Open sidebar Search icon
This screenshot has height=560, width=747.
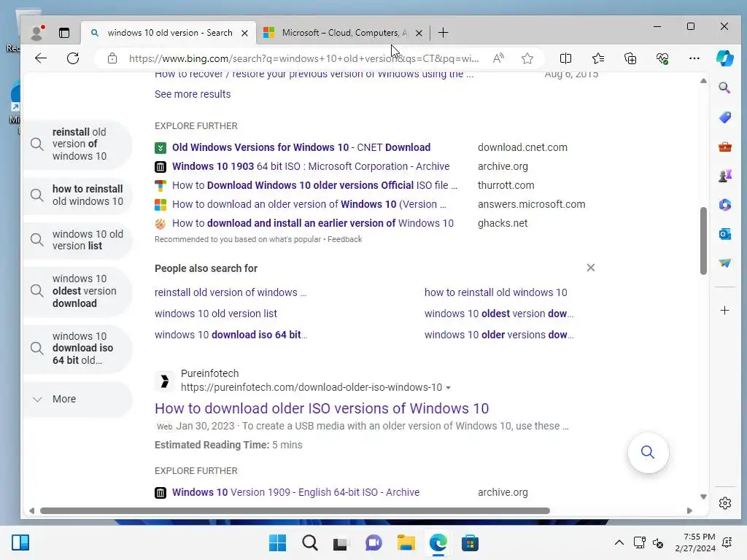pos(724,87)
